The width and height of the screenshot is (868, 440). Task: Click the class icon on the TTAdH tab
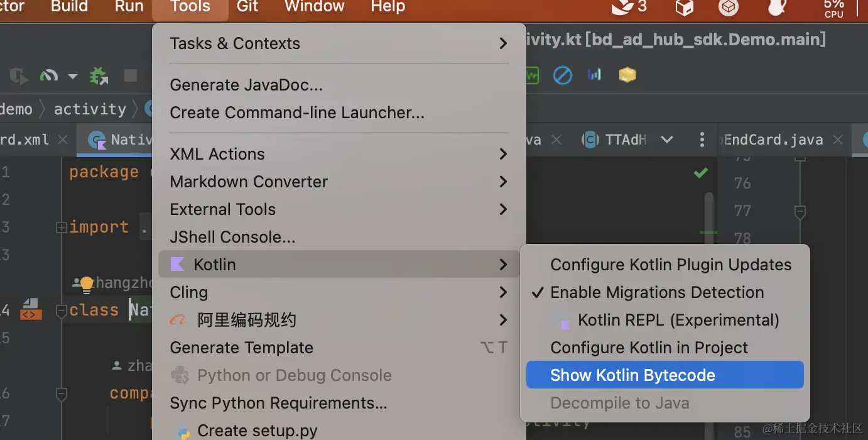coord(590,140)
